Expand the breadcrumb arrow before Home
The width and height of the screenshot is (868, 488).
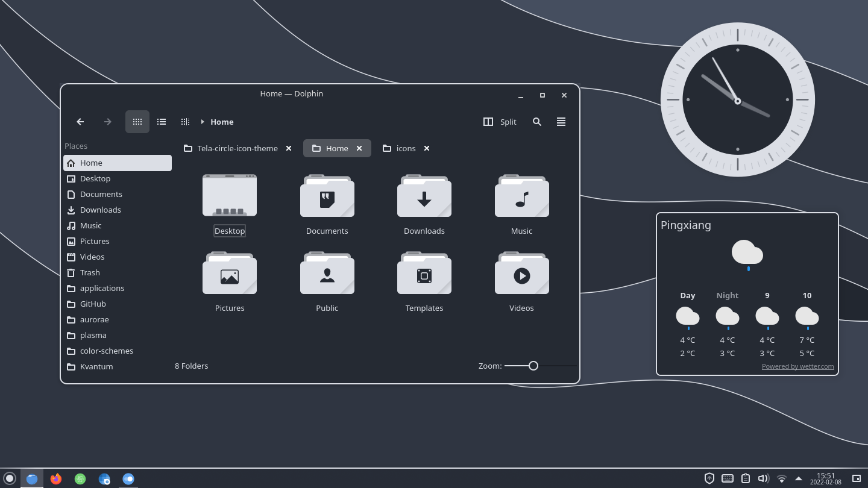pos(203,122)
